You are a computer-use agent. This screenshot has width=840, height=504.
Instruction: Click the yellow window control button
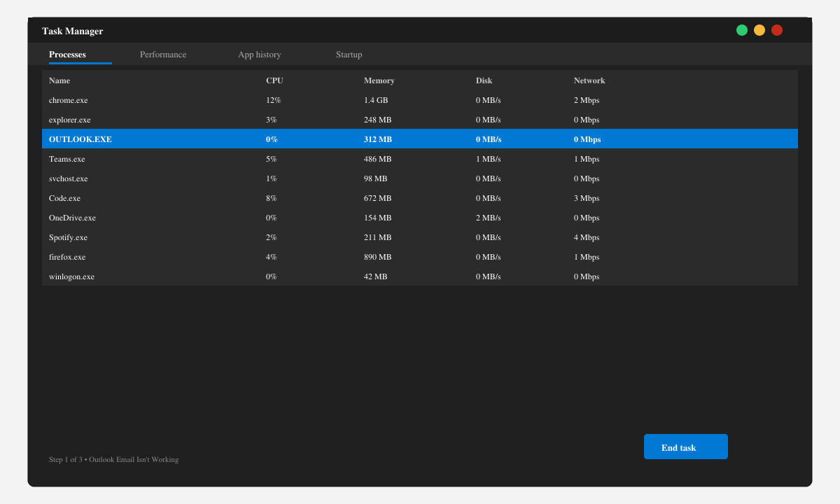click(x=759, y=30)
